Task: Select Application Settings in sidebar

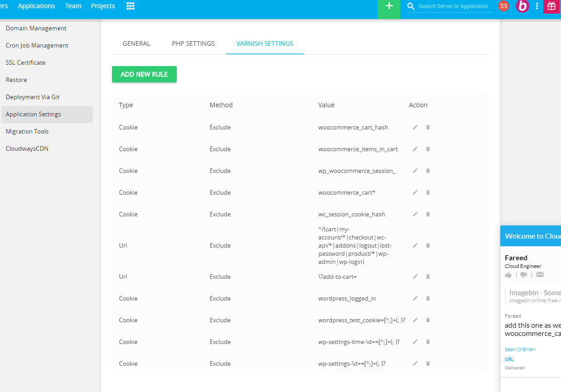Action: 47,114
